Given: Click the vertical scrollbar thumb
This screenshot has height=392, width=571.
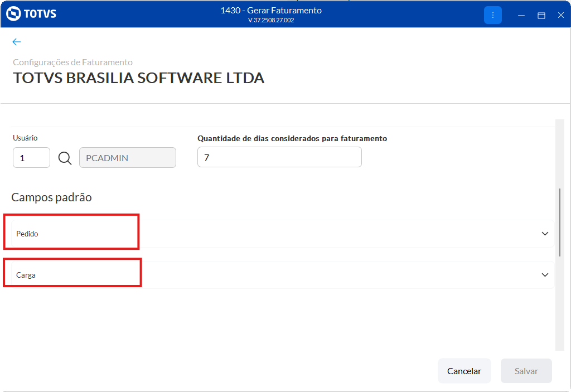Looking at the screenshot, I should point(559,222).
